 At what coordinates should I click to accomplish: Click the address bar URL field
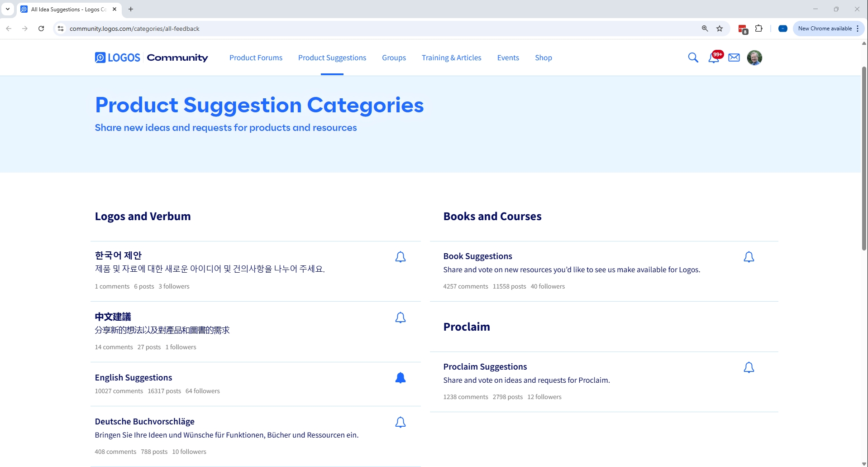pyautogui.click(x=380, y=29)
